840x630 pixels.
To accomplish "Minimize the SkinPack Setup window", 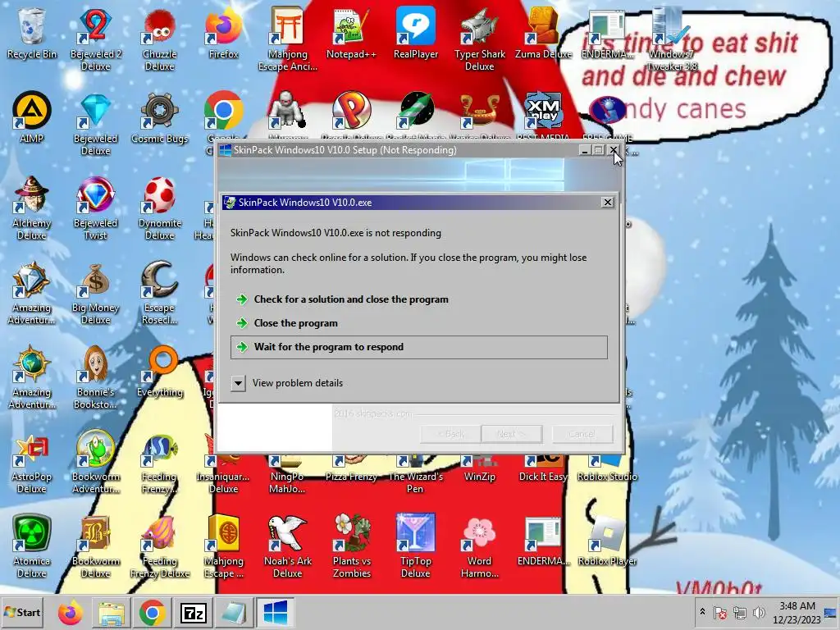I will tap(585, 151).
